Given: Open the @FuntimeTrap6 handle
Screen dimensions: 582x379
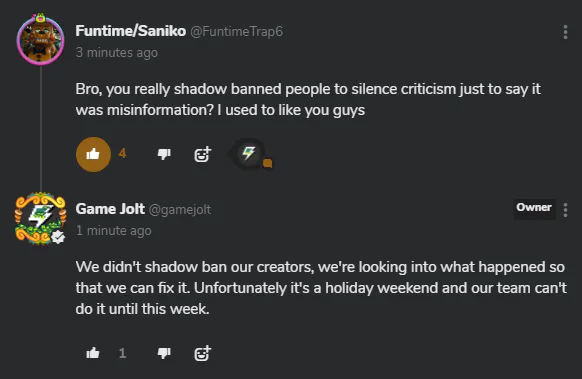Looking at the screenshot, I should pos(237,32).
